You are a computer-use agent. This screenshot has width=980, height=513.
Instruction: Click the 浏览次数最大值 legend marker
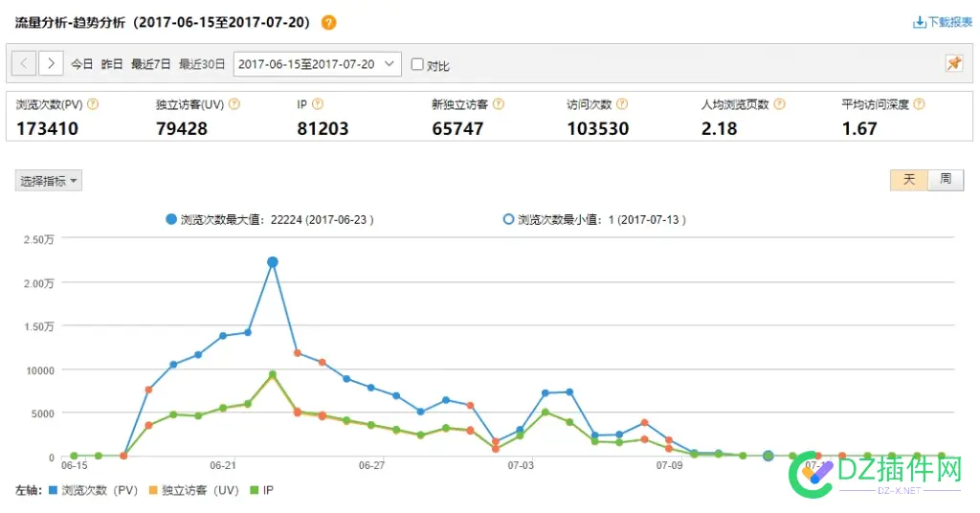(x=170, y=219)
